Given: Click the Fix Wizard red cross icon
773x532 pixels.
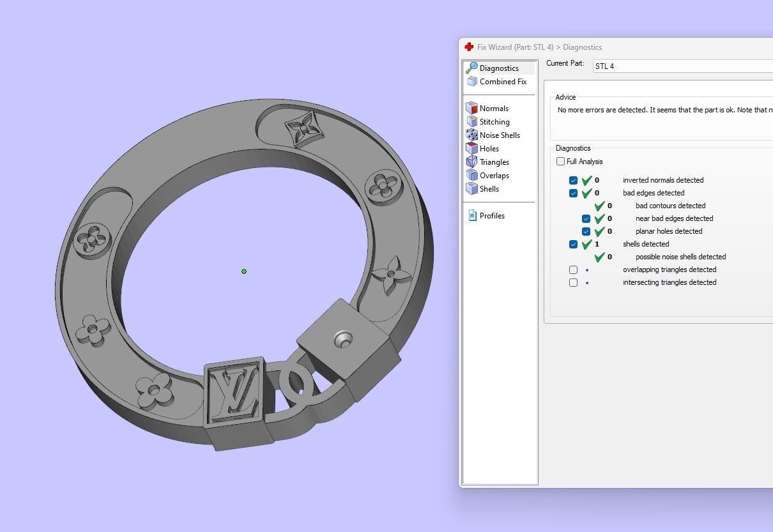Looking at the screenshot, I should tap(469, 47).
